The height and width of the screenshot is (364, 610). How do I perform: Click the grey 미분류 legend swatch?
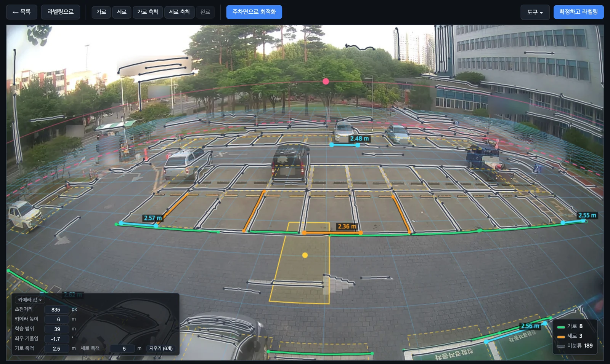click(561, 346)
